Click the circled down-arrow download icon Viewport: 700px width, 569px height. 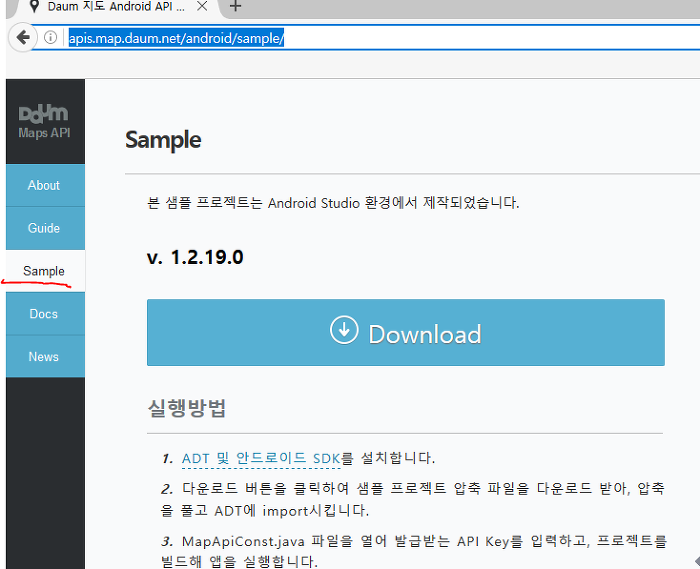tap(344, 330)
